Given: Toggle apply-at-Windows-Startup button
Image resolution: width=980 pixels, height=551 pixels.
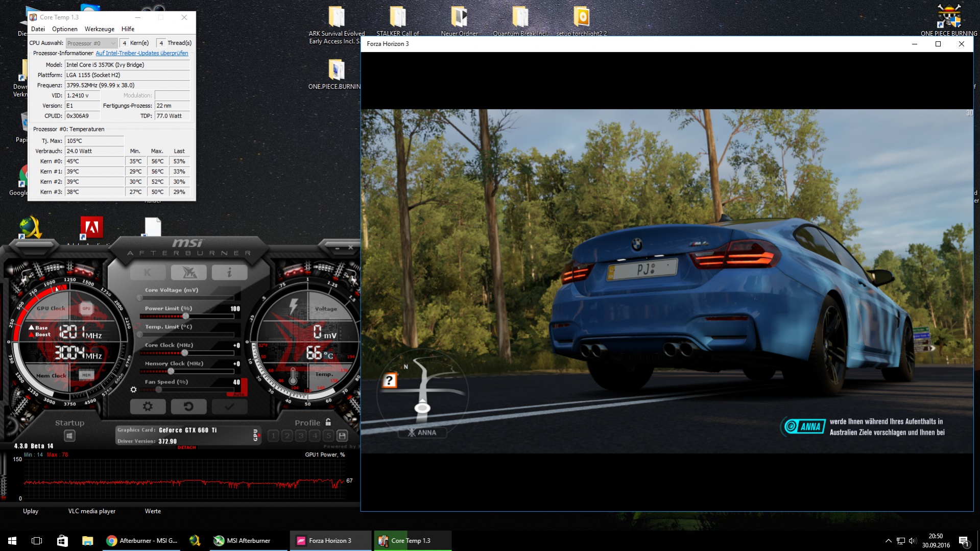Looking at the screenshot, I should click(x=69, y=436).
